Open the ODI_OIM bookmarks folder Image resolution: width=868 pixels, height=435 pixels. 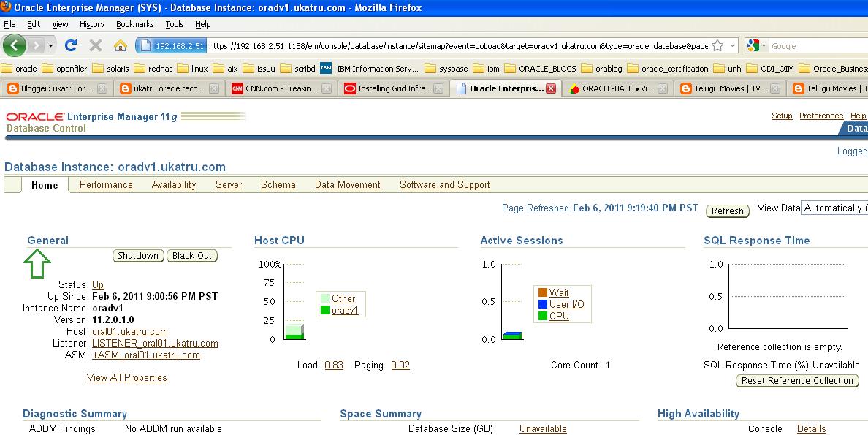click(x=770, y=69)
